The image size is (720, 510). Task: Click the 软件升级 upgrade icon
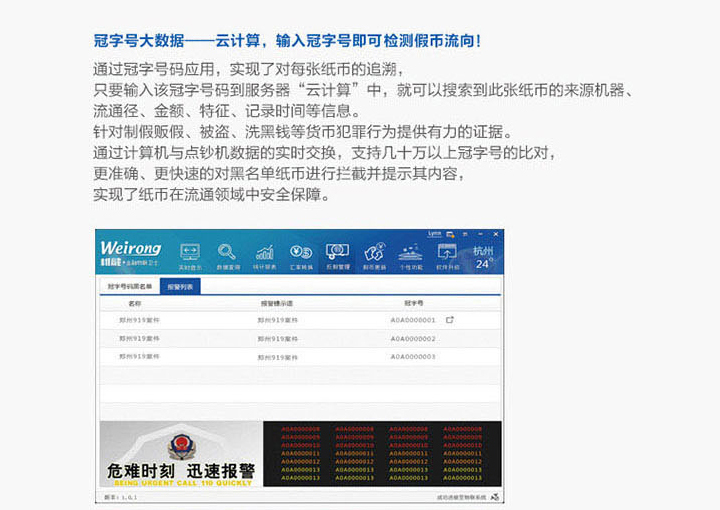click(447, 256)
